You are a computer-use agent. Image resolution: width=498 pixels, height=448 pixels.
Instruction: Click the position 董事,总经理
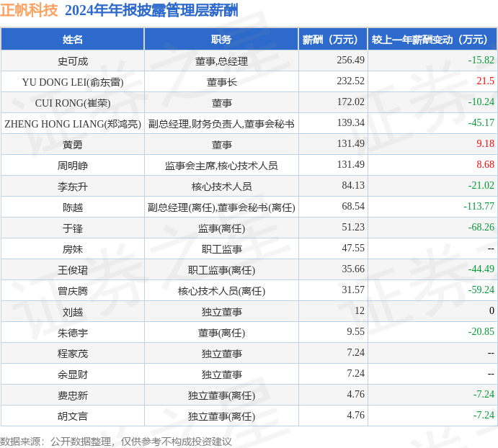(x=221, y=61)
